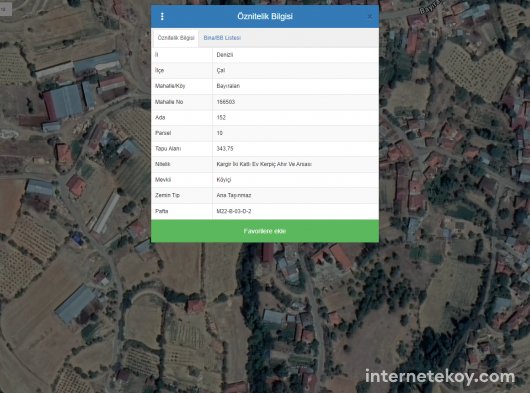Screen dimensions: 530x393
Task: Click the internetekoy.com watermark
Action: (x=440, y=377)
